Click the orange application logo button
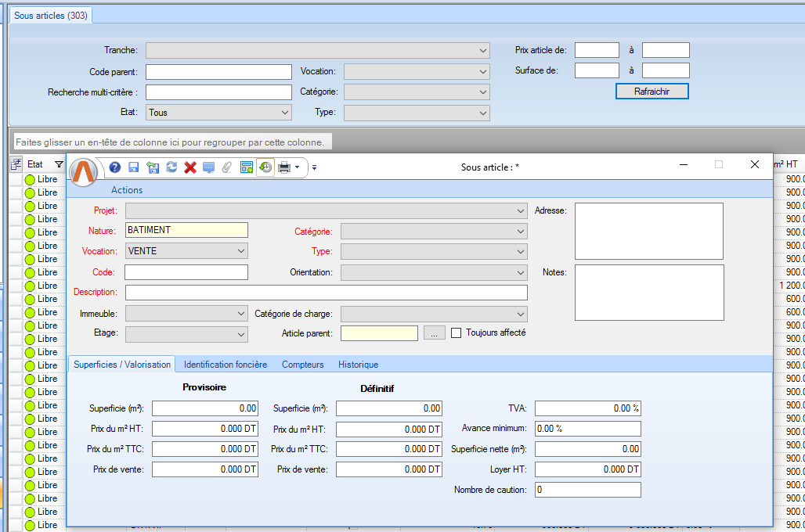Image resolution: width=805 pixels, height=532 pixels. click(83, 171)
